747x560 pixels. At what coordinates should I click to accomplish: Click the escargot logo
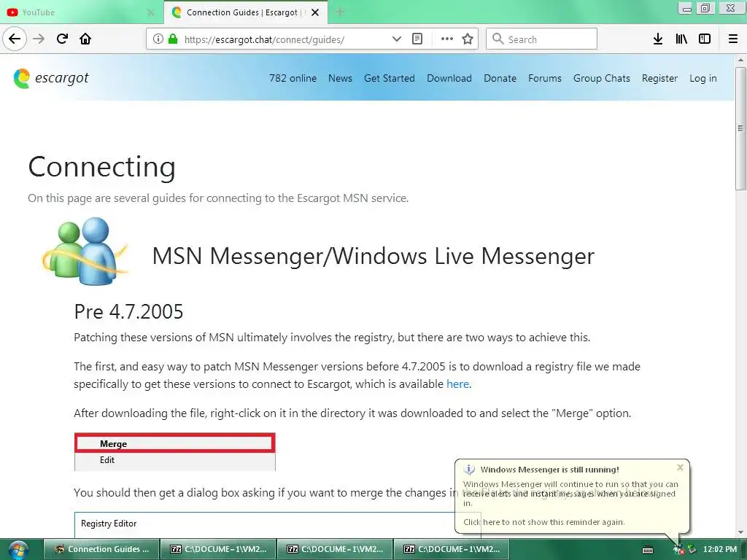[51, 78]
